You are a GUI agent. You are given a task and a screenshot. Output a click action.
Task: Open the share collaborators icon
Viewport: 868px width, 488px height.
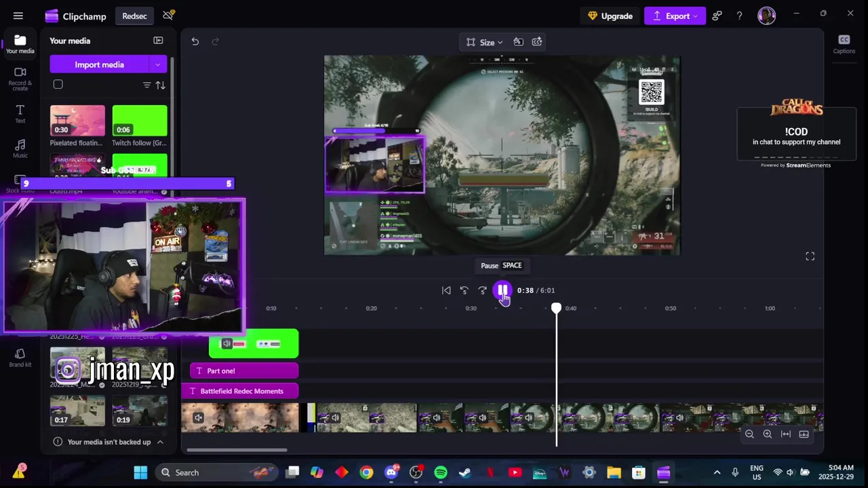point(717,16)
